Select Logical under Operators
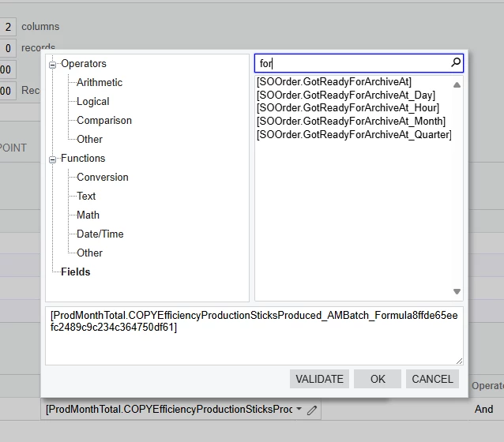Viewport: 504px width, 442px height. point(93,102)
